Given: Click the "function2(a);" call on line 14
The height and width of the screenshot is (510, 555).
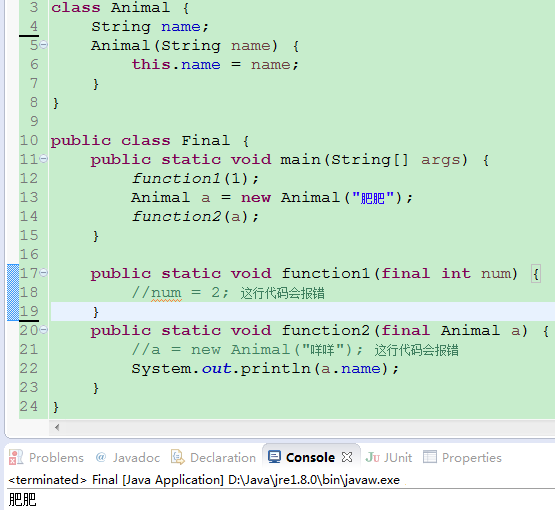Looking at the screenshot, I should tap(195, 216).
